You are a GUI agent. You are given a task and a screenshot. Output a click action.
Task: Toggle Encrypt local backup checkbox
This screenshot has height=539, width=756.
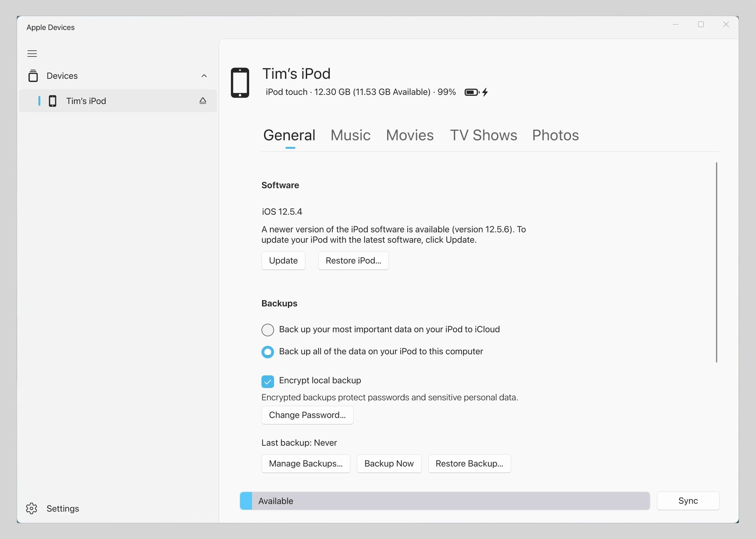click(267, 381)
